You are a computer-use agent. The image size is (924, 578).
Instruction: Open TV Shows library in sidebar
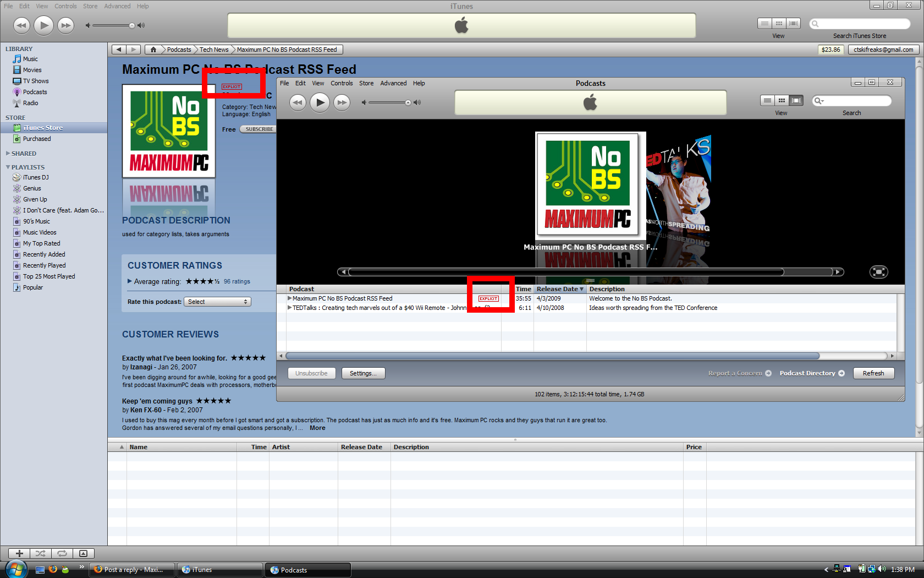click(x=36, y=81)
